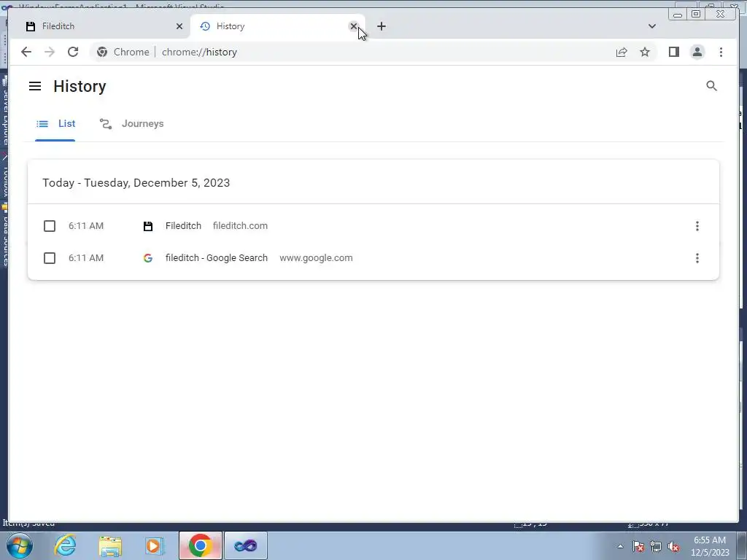Go back with the browser back arrow
The image size is (747, 560).
[26, 52]
